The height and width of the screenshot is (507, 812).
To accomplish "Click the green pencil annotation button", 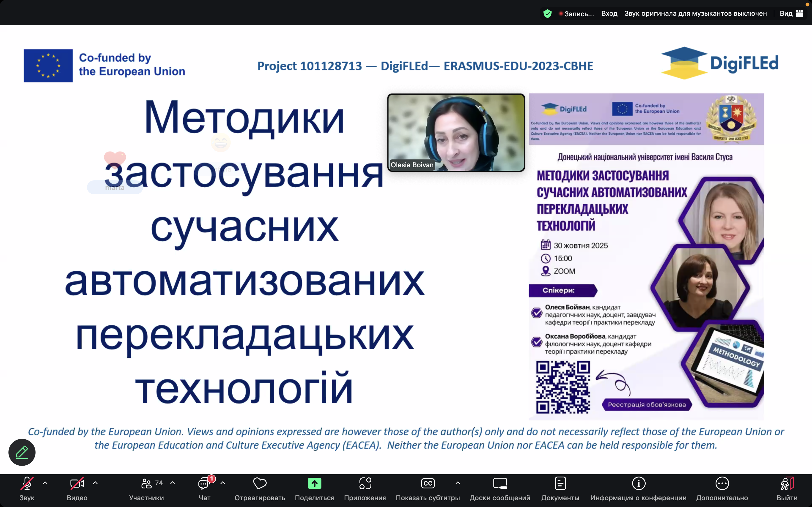I will pos(22,452).
